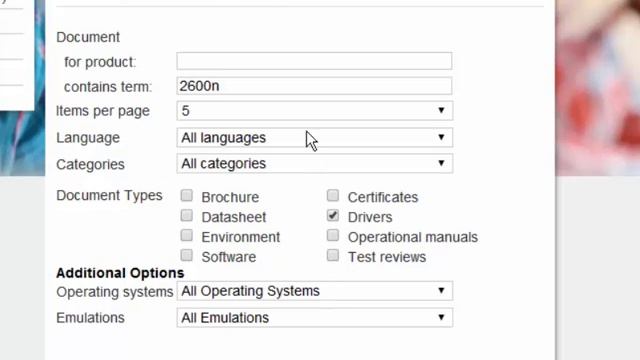This screenshot has height=360, width=640.
Task: Check the Certificates checkbox
Action: [333, 196]
